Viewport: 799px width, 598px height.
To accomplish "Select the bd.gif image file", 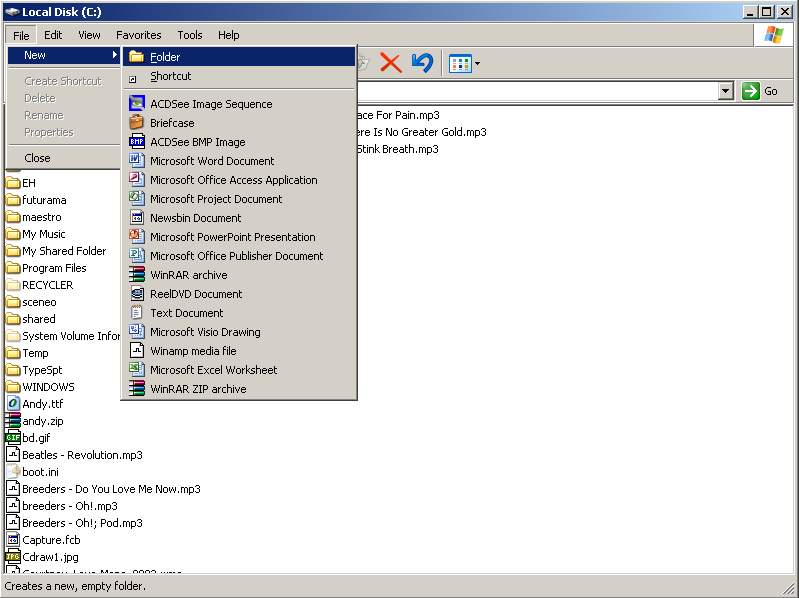I will coord(29,438).
